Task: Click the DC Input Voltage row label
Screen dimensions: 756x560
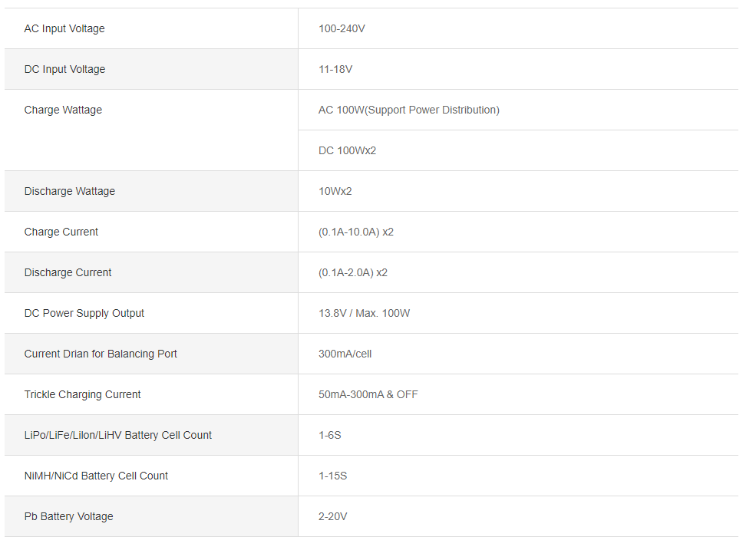Action: (64, 69)
